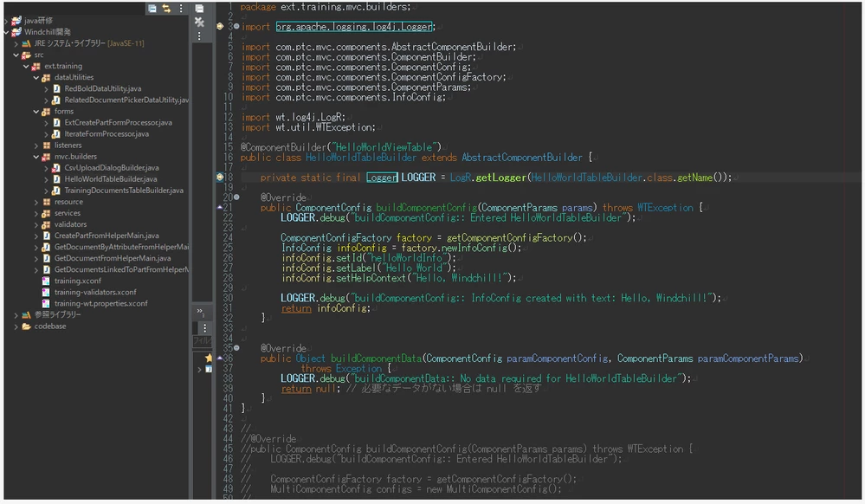The image size is (865, 504).
Task: Toggle the method fold marker on line 20
Action: pos(236,197)
